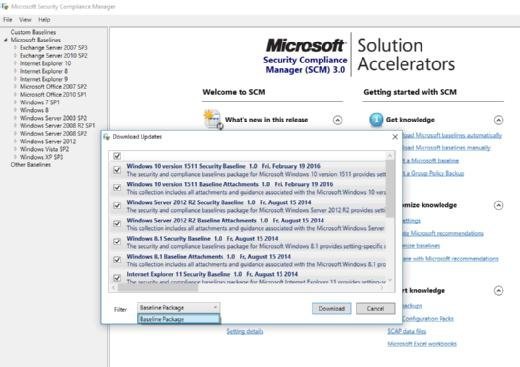
Task: Open the Microsoft recommendations link under Customize knowledge
Action: 443,233
